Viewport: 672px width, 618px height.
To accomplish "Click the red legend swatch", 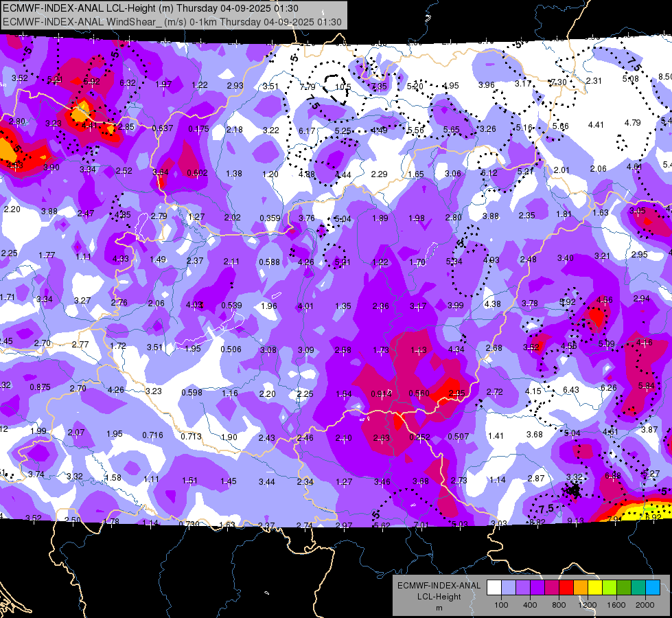I will (566, 588).
